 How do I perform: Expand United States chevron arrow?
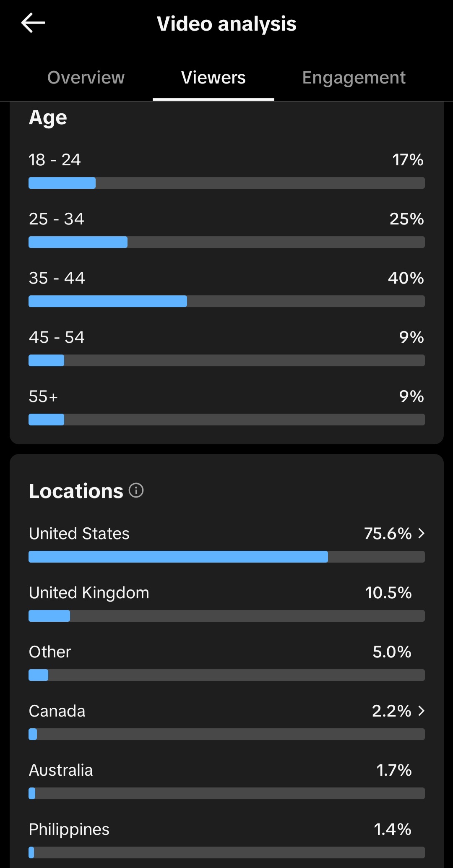(422, 533)
